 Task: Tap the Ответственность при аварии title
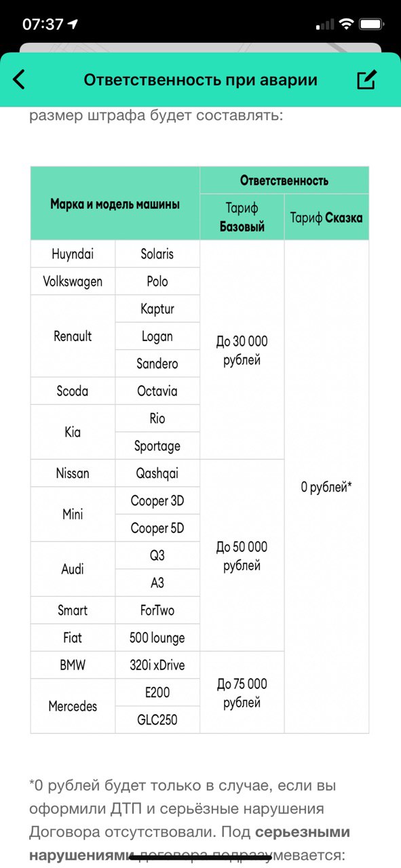point(201,79)
